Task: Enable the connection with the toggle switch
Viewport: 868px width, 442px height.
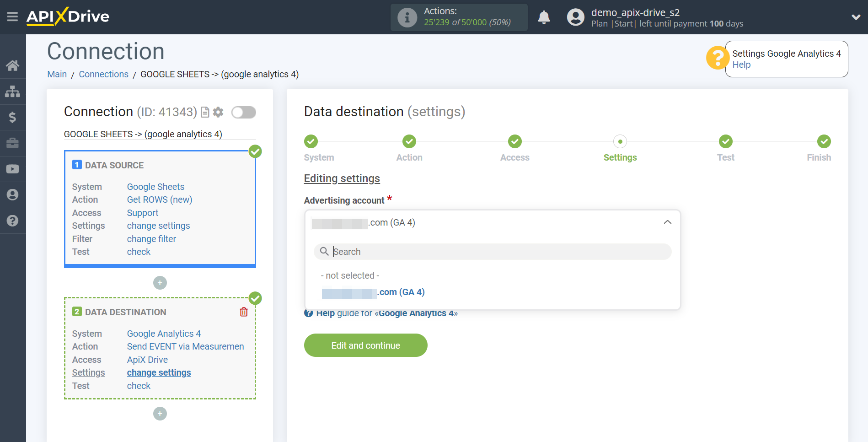Action: [243, 112]
